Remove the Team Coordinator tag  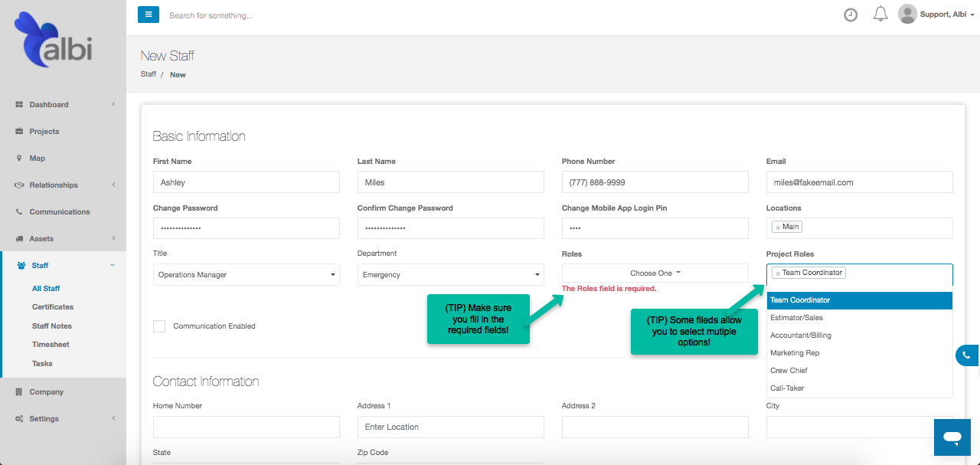click(x=778, y=273)
